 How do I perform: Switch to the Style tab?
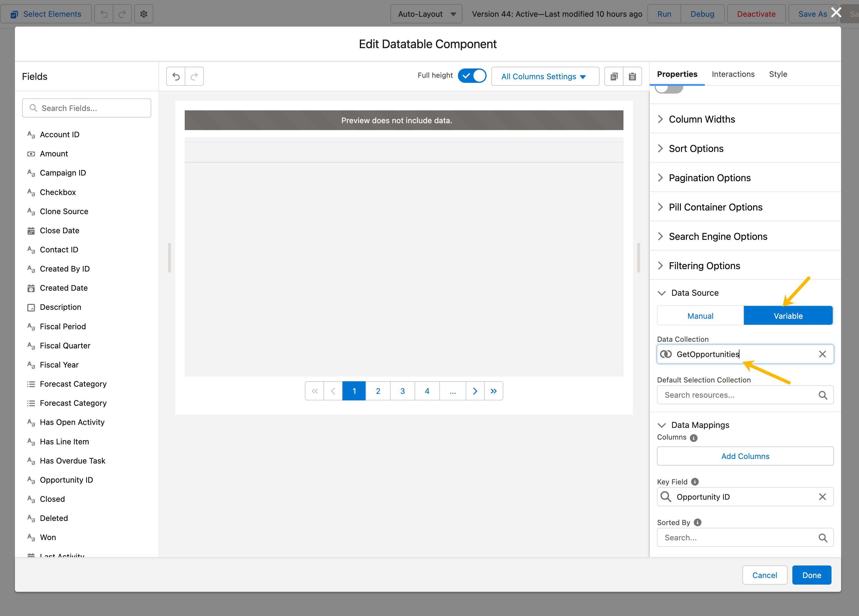(x=778, y=74)
